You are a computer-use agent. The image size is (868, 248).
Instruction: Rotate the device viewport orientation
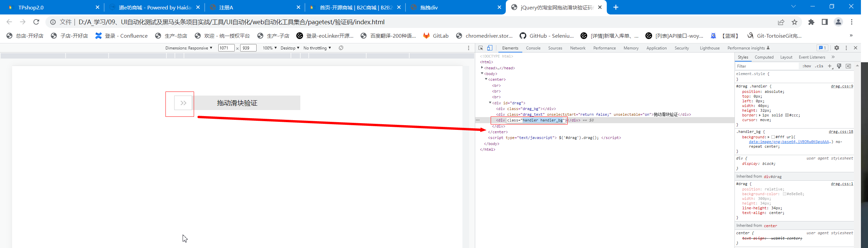pos(341,48)
